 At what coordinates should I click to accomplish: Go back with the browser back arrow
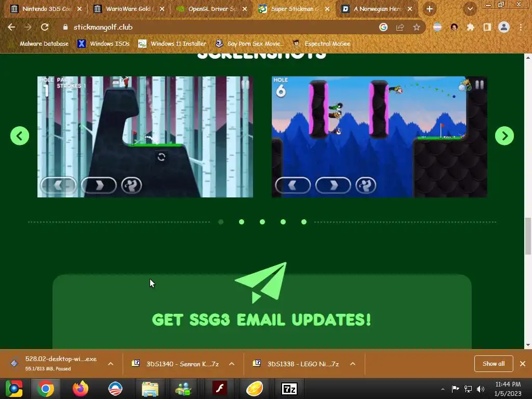pos(11,27)
